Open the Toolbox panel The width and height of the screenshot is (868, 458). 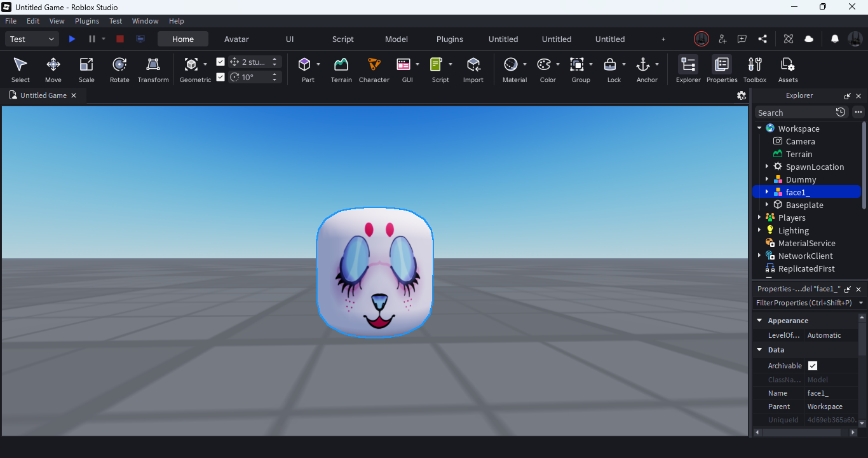point(755,70)
